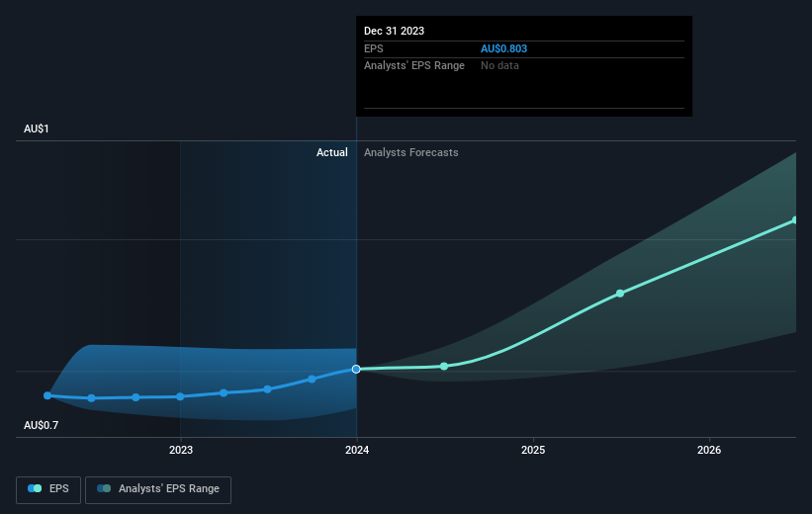Toggle the Analysts' EPS Range legend button
The image size is (812, 514).
coord(158,489)
